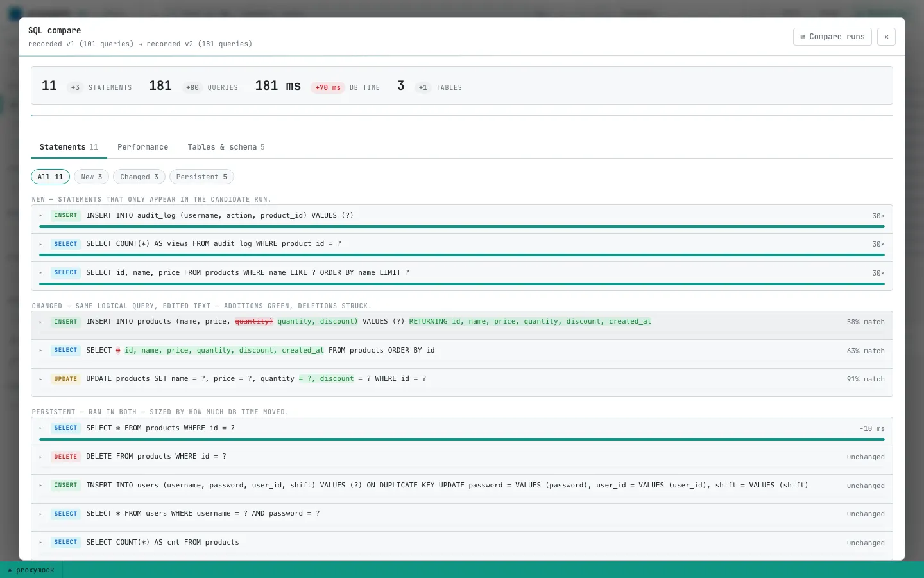Click the SELECT badge on ORDER BY id statement

pos(65,351)
